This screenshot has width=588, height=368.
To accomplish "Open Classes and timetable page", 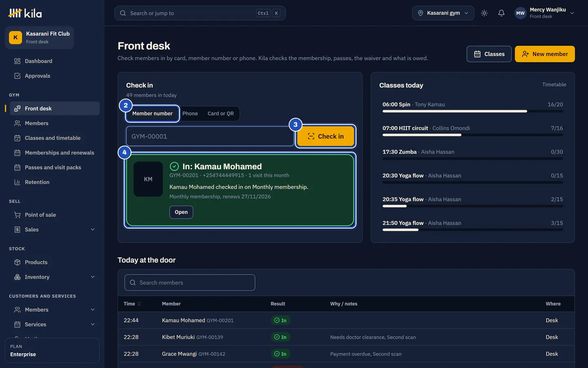I will pyautogui.click(x=55, y=138).
